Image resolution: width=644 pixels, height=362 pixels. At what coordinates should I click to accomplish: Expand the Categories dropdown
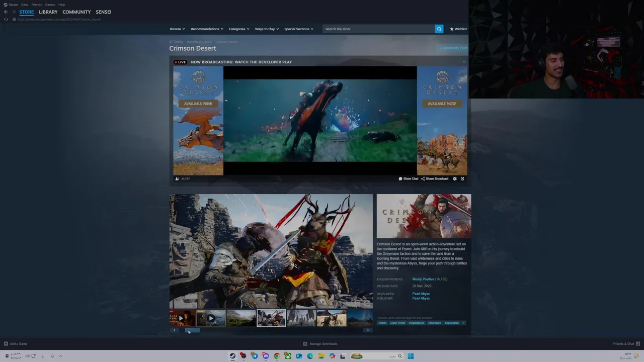coord(239,29)
